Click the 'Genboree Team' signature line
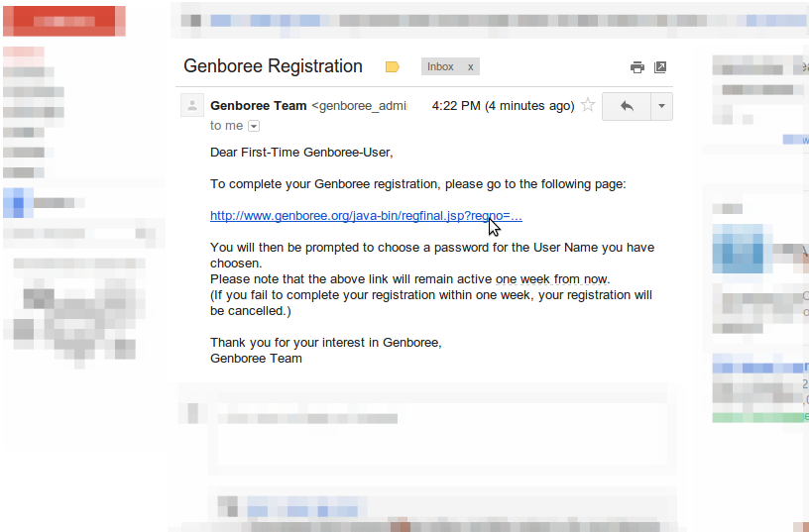 (x=256, y=359)
